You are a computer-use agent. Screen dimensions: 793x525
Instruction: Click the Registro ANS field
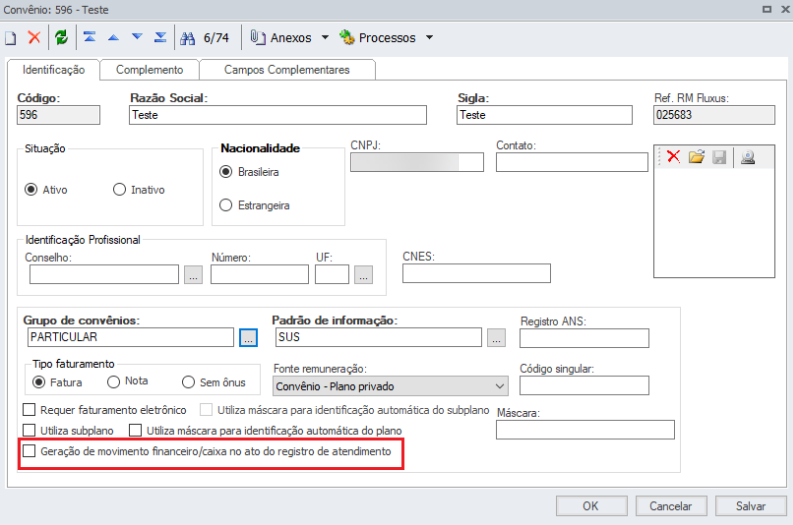(584, 338)
